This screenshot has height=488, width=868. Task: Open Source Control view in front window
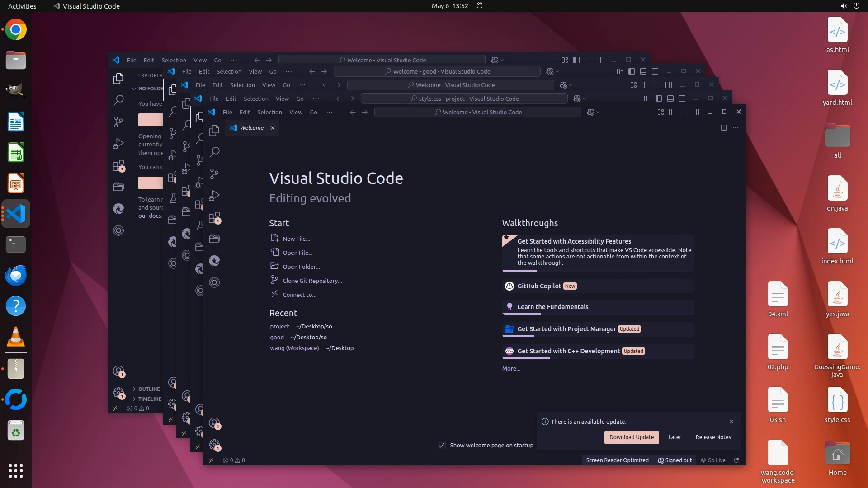click(214, 174)
